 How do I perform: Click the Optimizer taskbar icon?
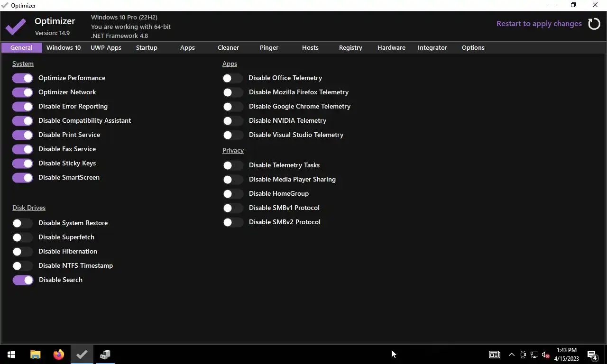point(82,355)
